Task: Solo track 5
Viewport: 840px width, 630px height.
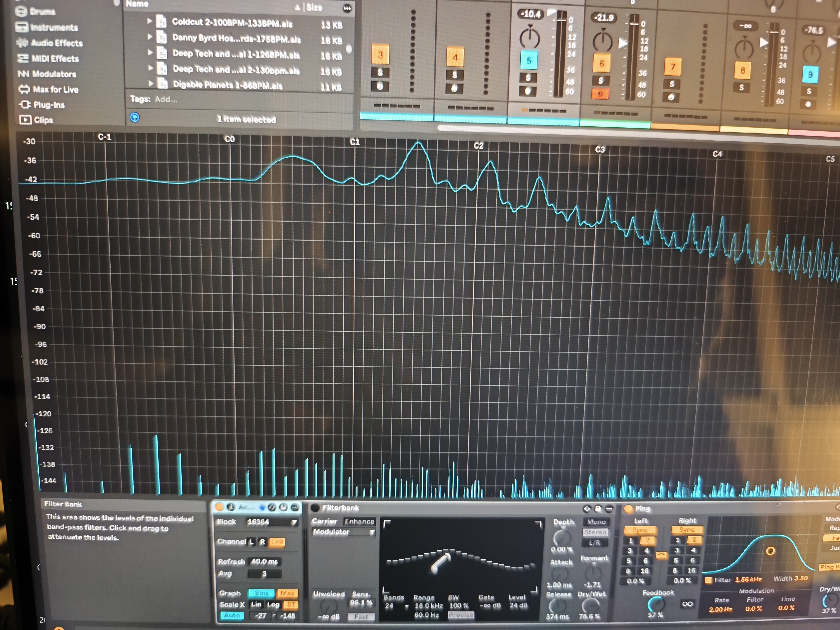Action: 528,78
